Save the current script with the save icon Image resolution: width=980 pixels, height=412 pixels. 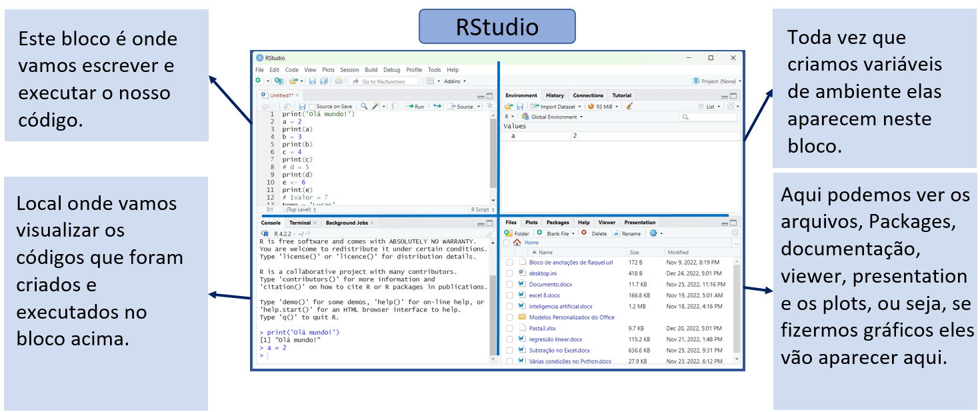coord(303,106)
